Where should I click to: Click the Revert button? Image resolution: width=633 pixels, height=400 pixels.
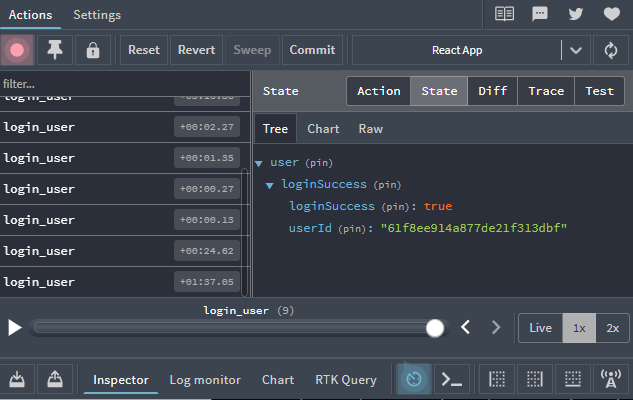[196, 50]
